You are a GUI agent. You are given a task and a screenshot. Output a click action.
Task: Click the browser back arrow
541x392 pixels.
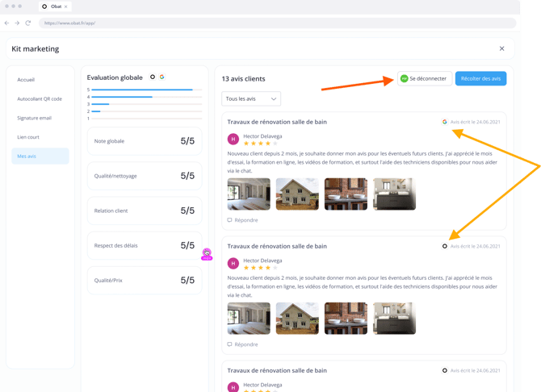pos(7,23)
